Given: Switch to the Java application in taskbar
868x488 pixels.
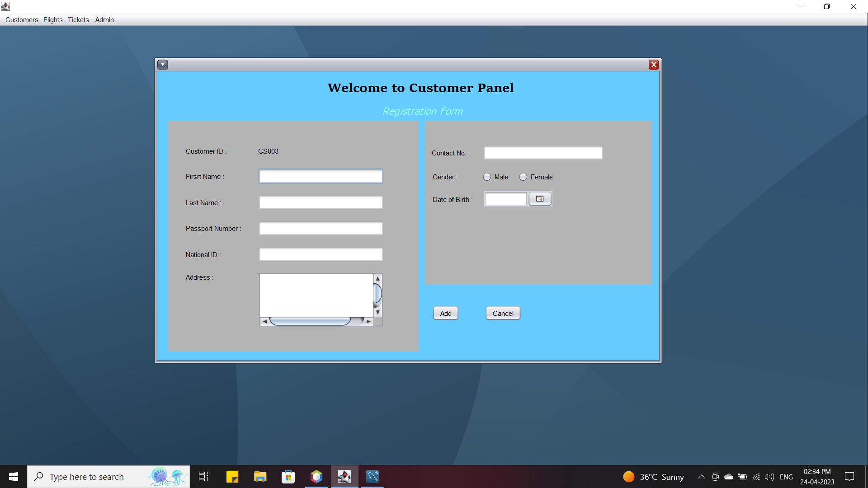Looking at the screenshot, I should [344, 477].
